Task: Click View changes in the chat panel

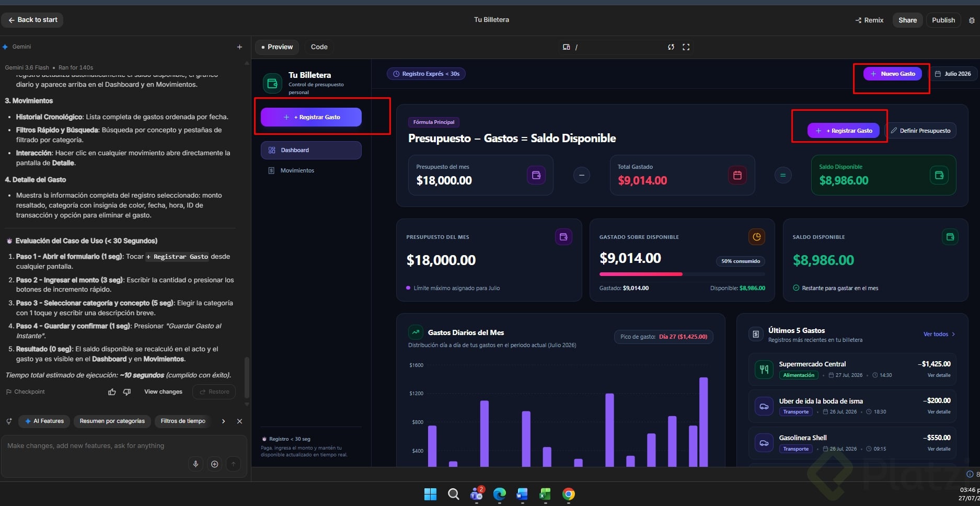Action: click(163, 392)
